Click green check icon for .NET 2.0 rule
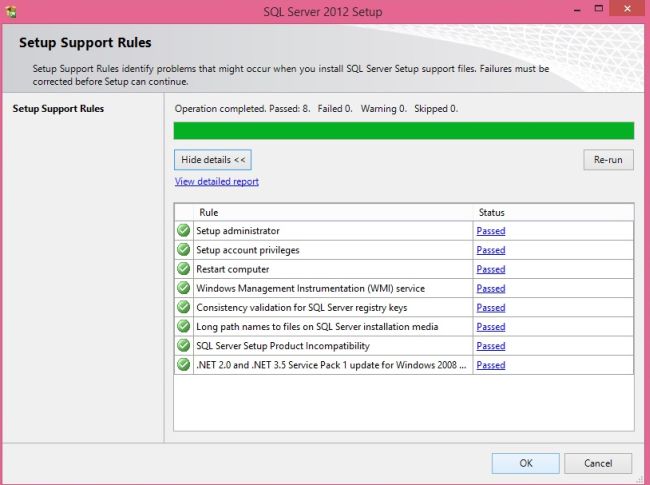The height and width of the screenshot is (485, 650). (183, 364)
